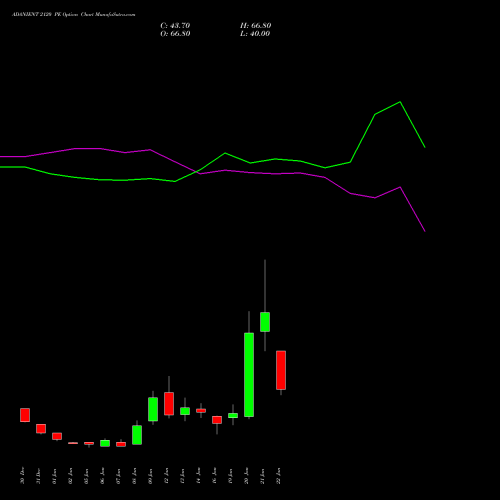Select the close value C: 43.70
Viewport: 500px width, 500px height.
pyautogui.click(x=175, y=26)
